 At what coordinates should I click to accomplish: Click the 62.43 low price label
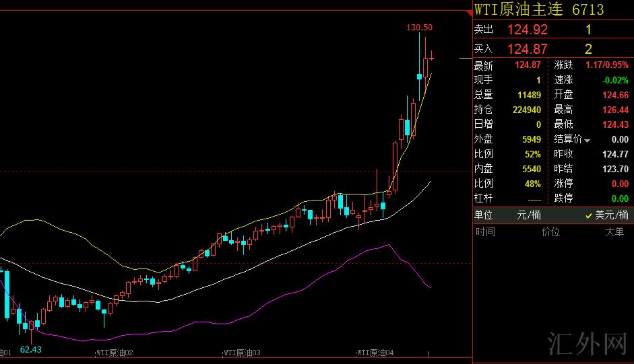coord(31,349)
